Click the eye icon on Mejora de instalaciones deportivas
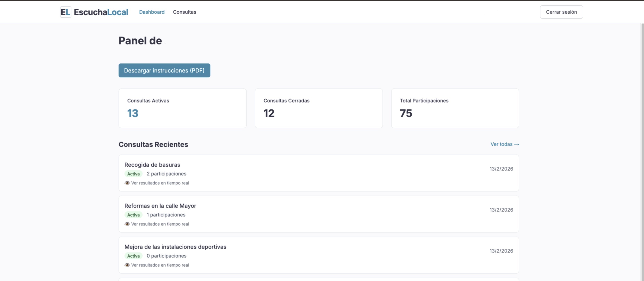 (127, 265)
